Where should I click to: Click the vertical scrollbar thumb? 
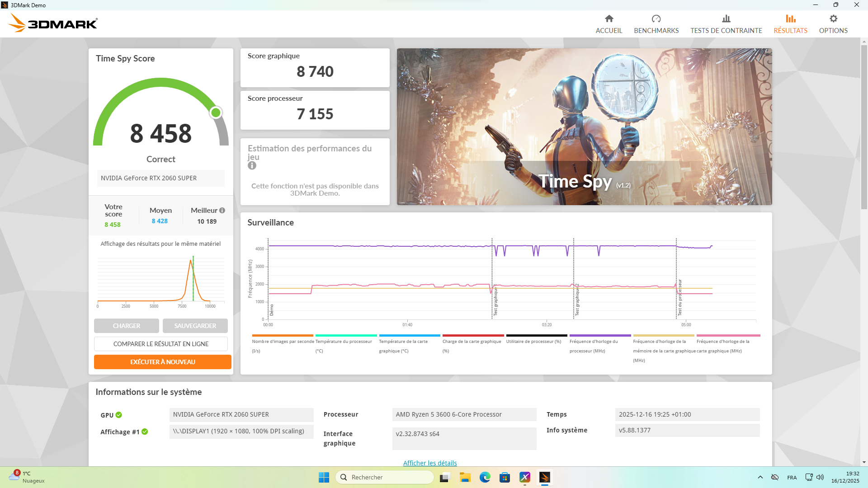[864, 127]
